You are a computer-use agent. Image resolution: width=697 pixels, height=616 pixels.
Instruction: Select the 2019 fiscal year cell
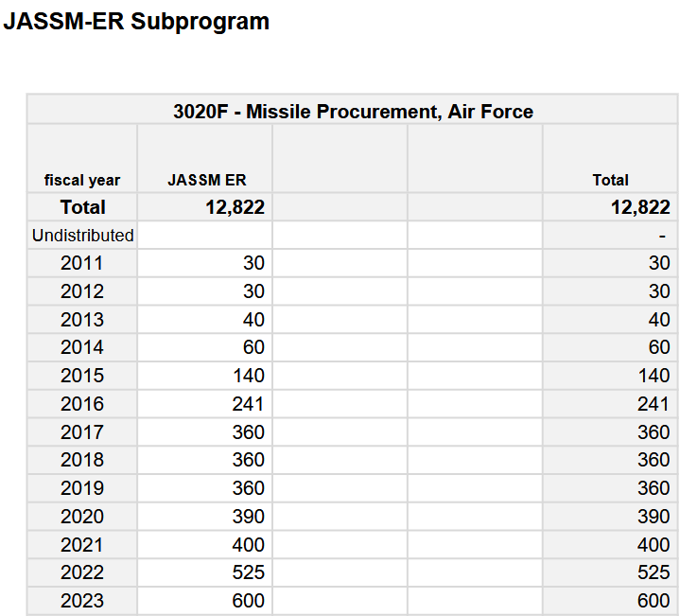[x=82, y=488]
